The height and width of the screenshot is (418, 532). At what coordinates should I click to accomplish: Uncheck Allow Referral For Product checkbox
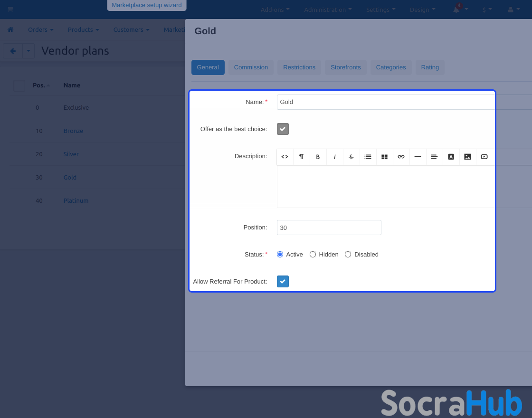283,282
